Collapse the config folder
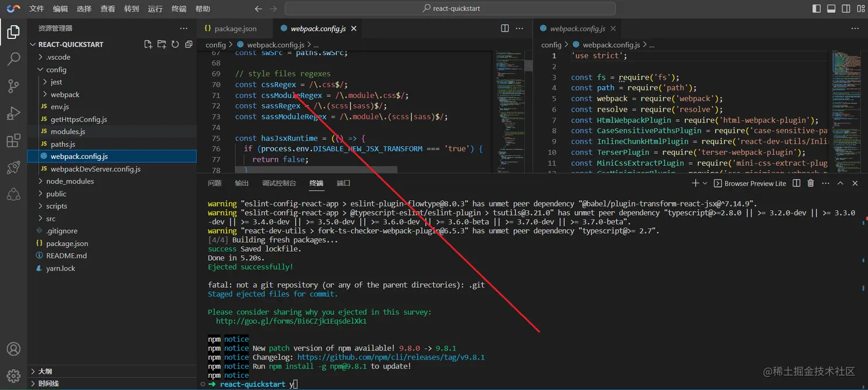Screen dimensions: 868x390 pyautogui.click(x=112, y=70)
